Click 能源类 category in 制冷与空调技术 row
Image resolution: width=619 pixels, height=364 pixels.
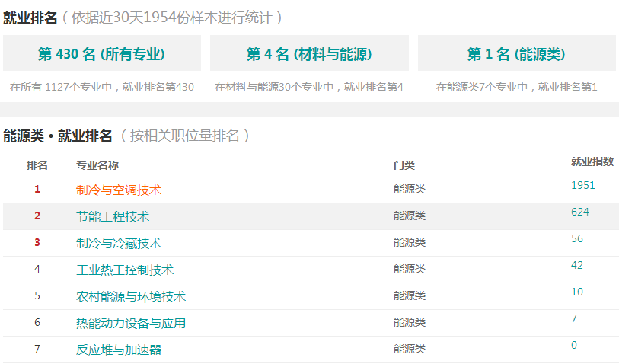tap(410, 189)
